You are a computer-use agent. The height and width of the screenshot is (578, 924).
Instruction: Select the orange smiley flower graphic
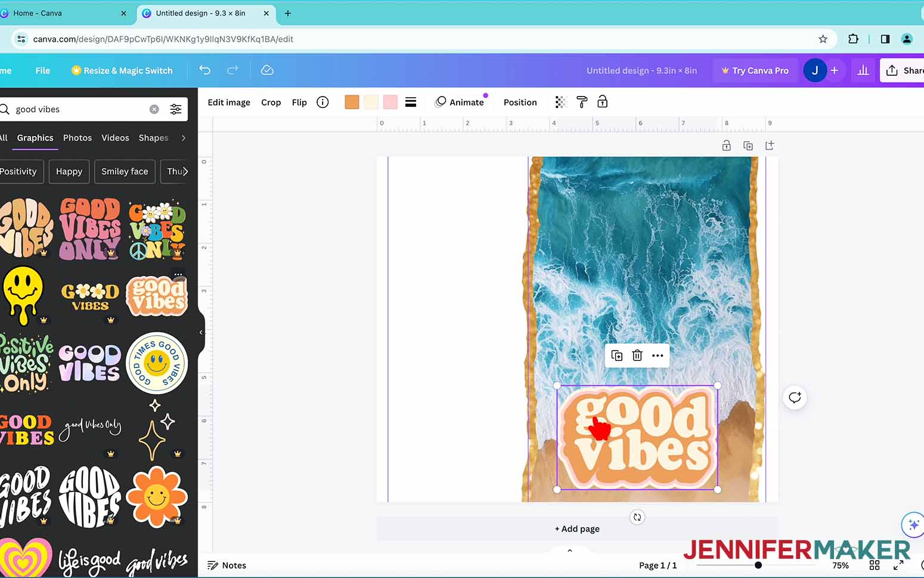156,497
